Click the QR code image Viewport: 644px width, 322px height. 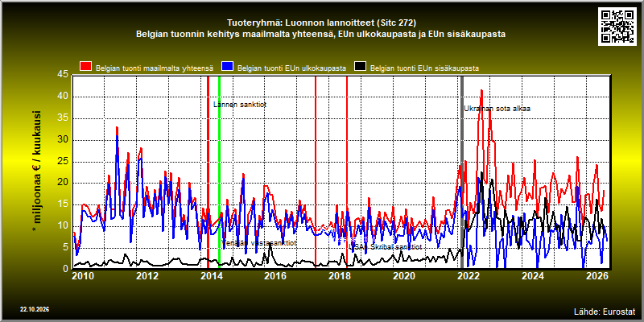point(619,26)
